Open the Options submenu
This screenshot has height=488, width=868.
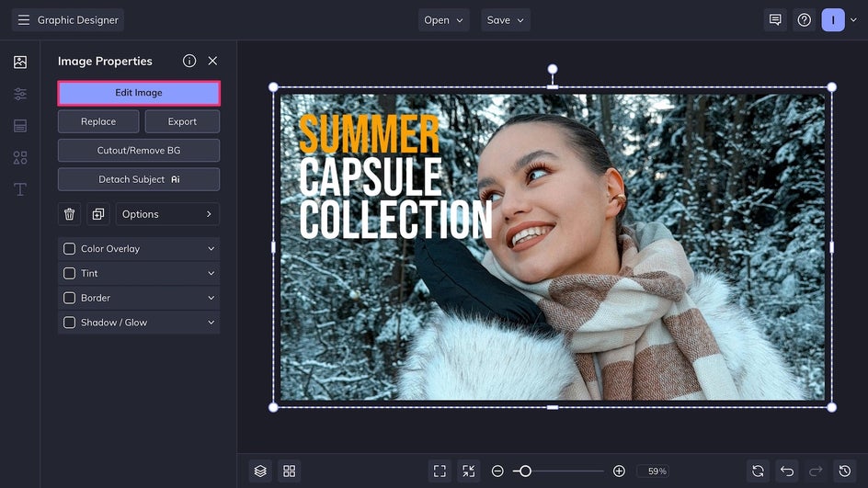167,214
